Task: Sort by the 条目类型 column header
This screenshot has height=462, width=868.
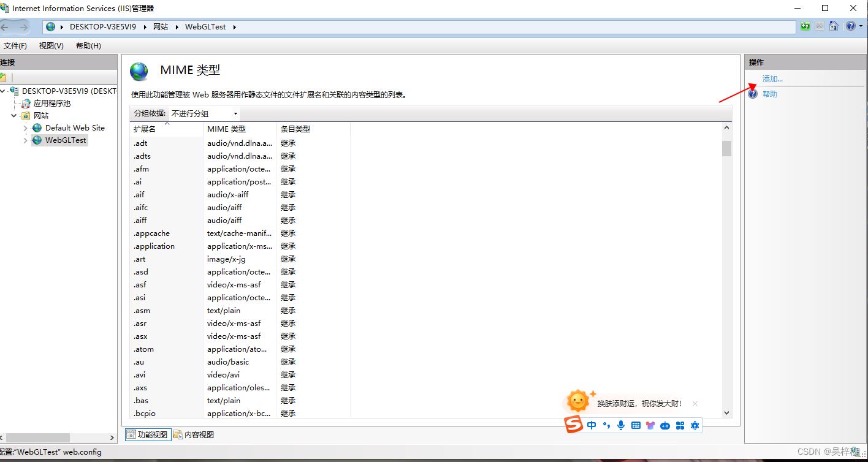Action: [x=313, y=129]
